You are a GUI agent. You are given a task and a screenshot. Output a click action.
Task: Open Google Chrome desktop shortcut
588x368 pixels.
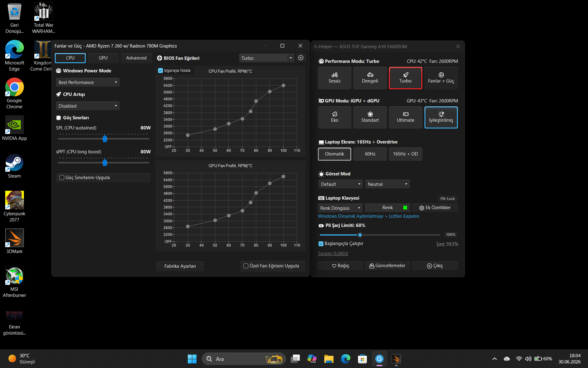[14, 94]
